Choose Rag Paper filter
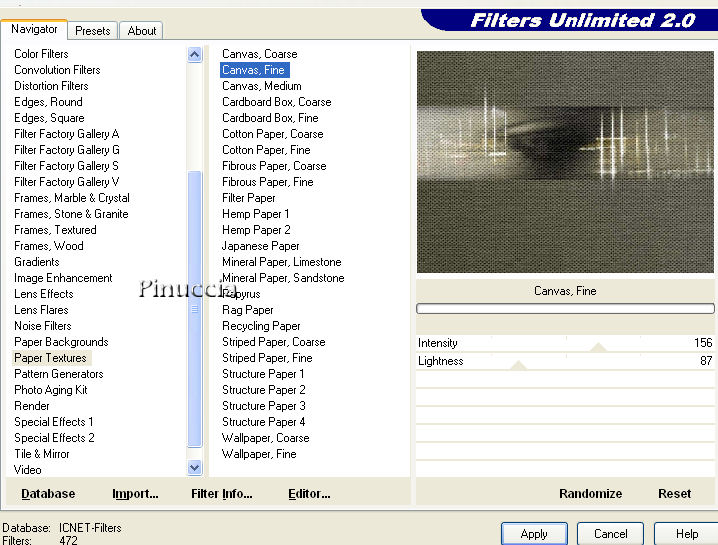 248,310
